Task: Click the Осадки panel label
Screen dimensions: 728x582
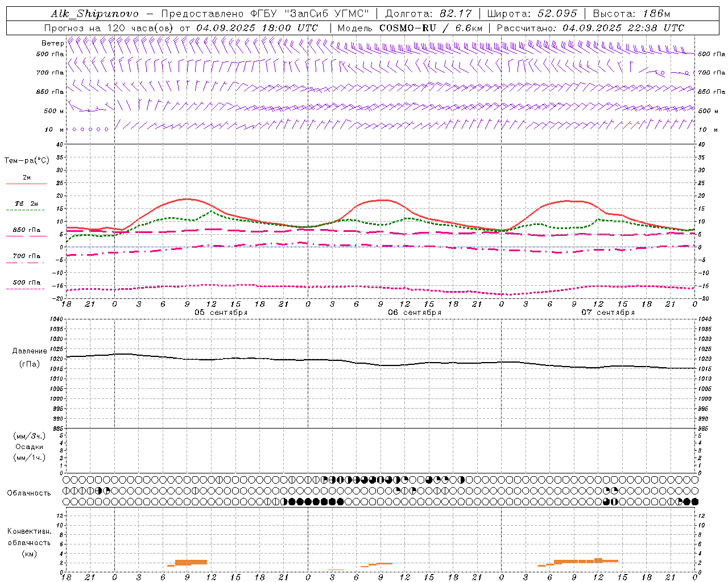Action: pos(30,447)
